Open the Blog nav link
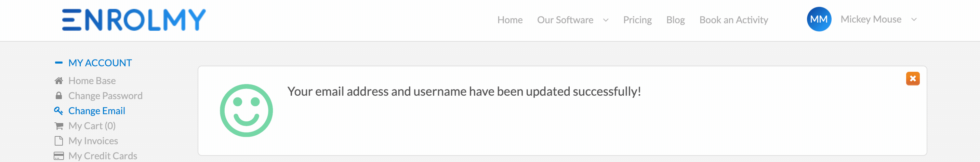The image size is (980, 162). click(675, 20)
